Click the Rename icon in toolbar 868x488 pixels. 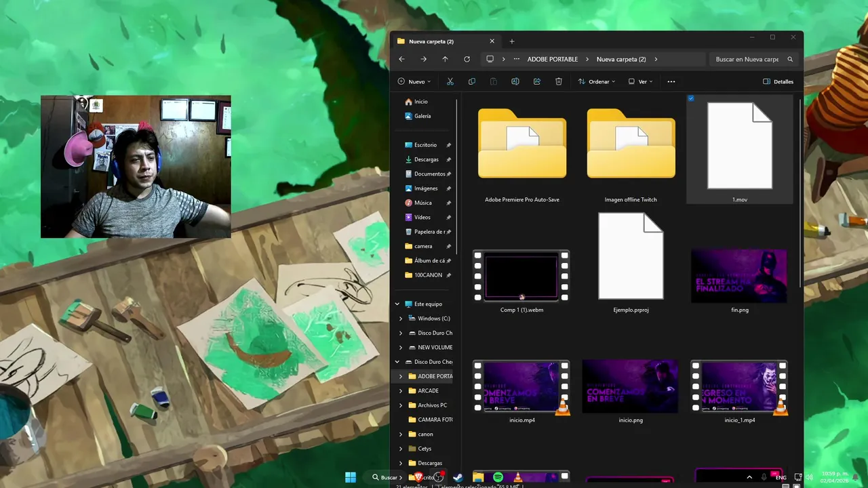pos(515,81)
